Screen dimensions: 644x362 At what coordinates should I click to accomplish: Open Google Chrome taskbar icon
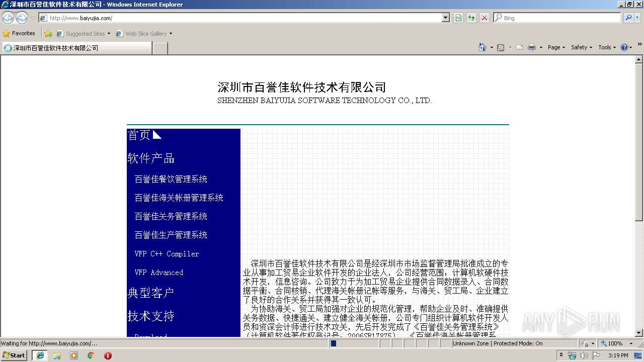click(91, 355)
